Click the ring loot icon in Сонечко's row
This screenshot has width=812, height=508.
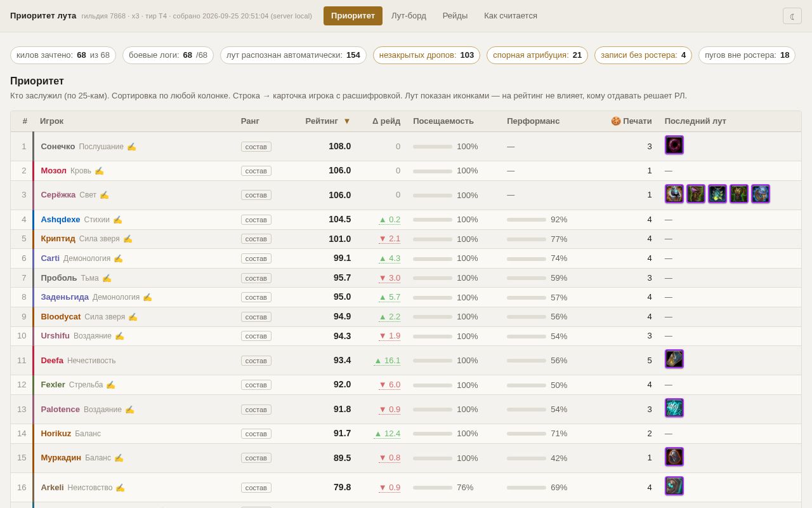674,145
